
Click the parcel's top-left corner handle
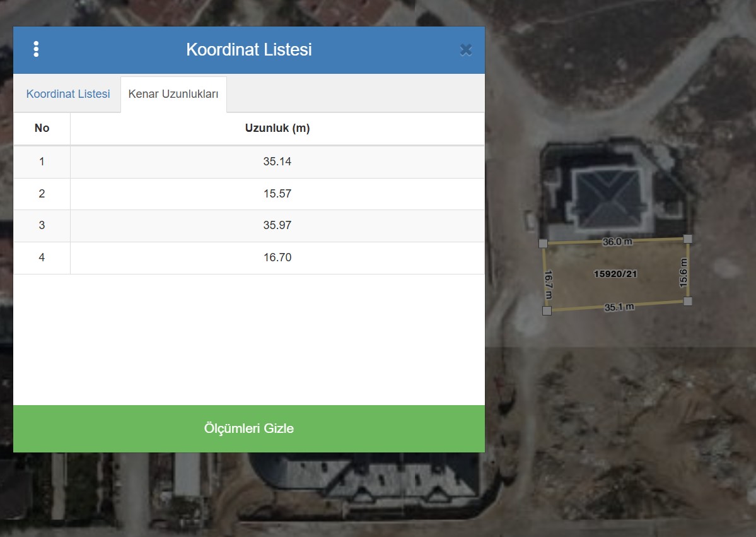pos(543,243)
